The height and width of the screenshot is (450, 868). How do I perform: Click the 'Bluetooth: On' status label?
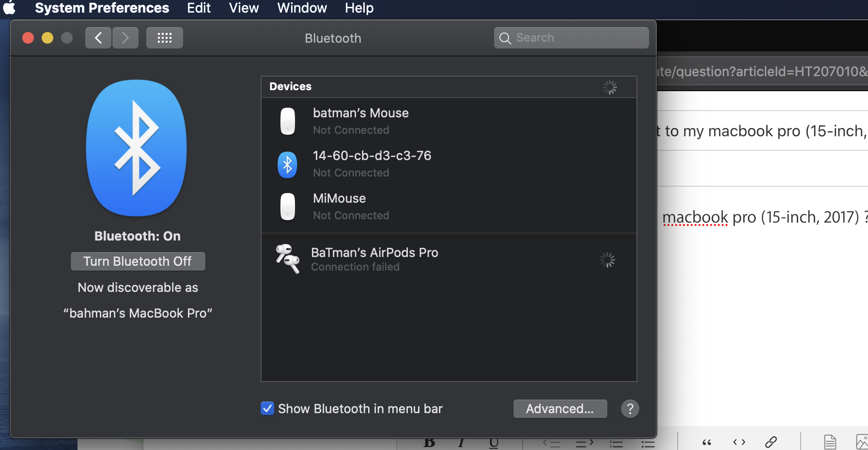[138, 236]
